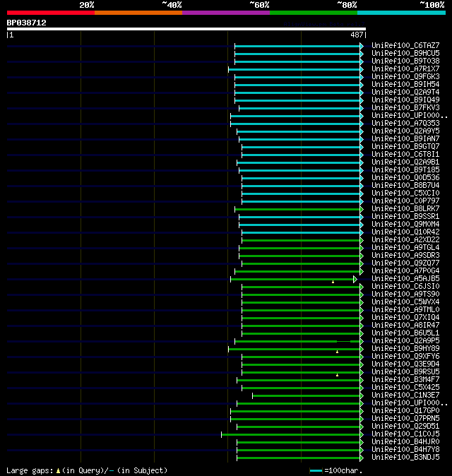Select the UniRef100_A9TGL4 label

(405, 248)
